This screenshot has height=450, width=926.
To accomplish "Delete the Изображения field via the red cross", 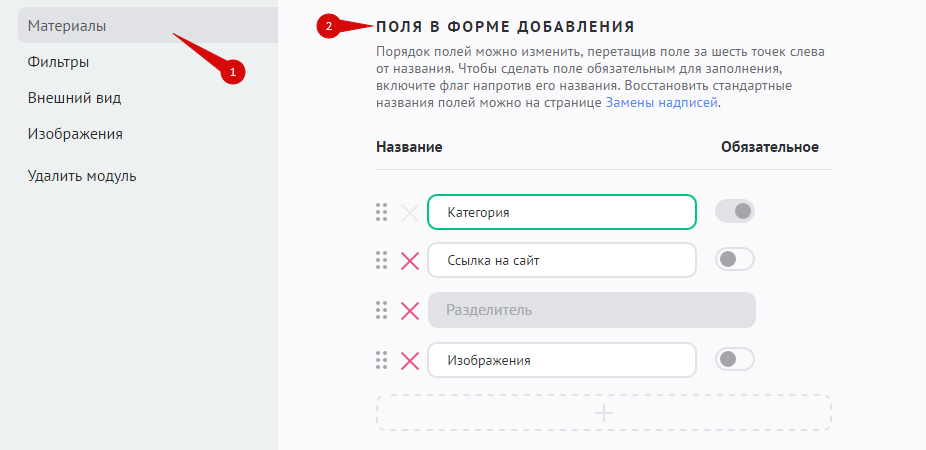I will point(410,361).
